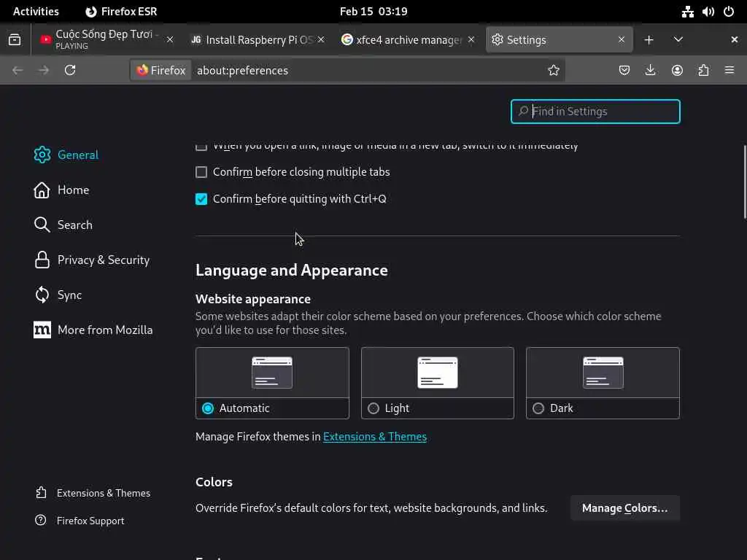The image size is (747, 560).
Task: Open a new tab with plus button
Action: point(649,39)
